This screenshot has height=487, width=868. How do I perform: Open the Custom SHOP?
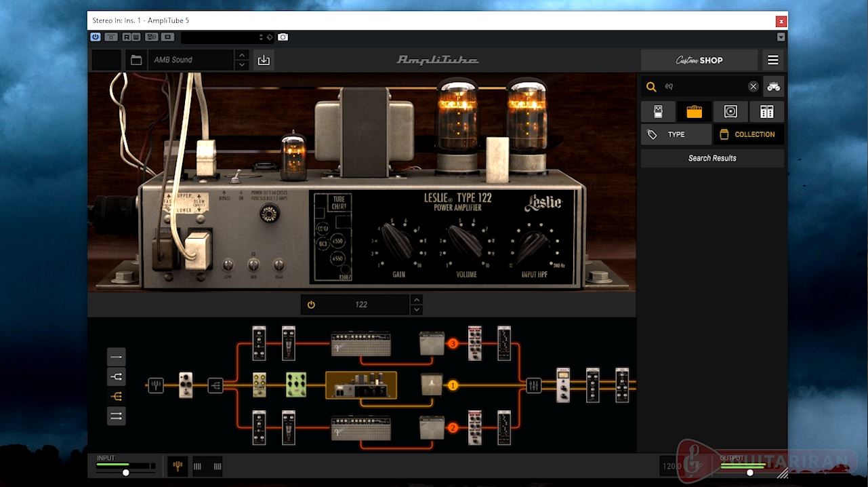[699, 60]
